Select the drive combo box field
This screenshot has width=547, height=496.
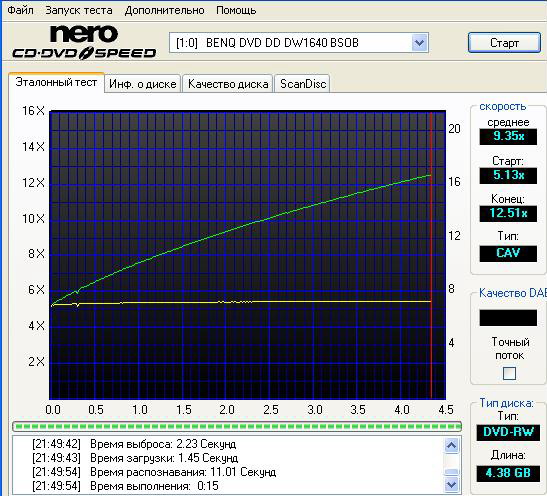pyautogui.click(x=299, y=43)
